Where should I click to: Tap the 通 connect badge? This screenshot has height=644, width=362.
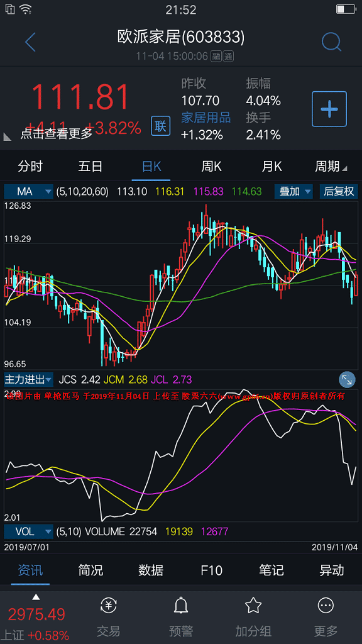point(228,56)
